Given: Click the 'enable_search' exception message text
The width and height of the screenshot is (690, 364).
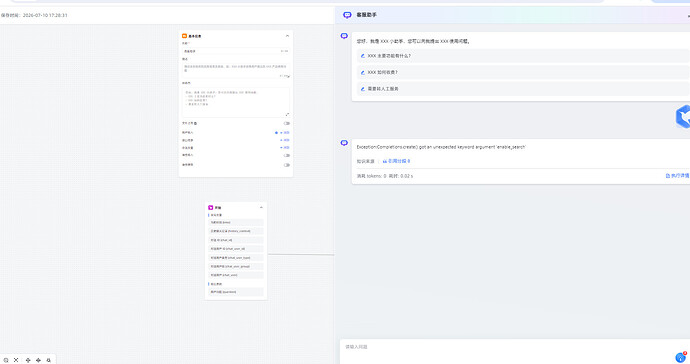Looking at the screenshot, I should coord(441,147).
